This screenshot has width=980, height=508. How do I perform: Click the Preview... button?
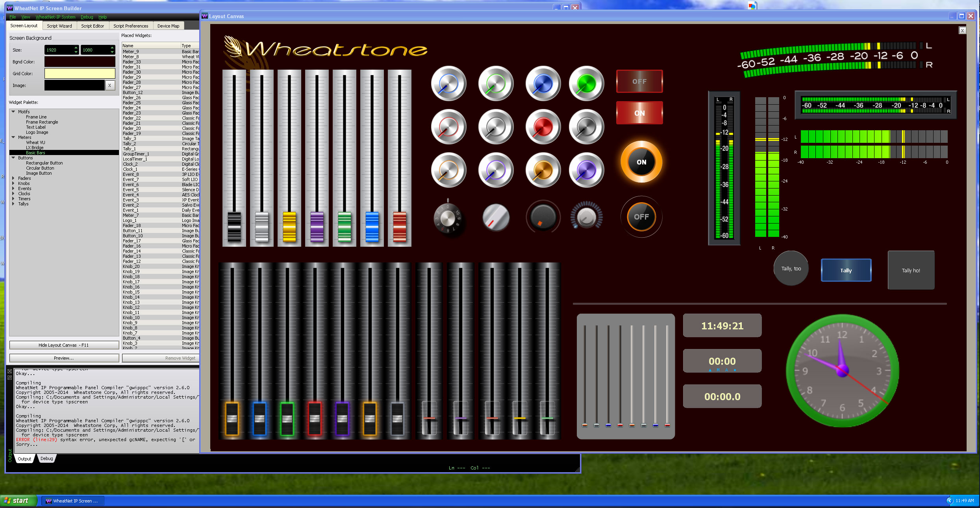[64, 358]
